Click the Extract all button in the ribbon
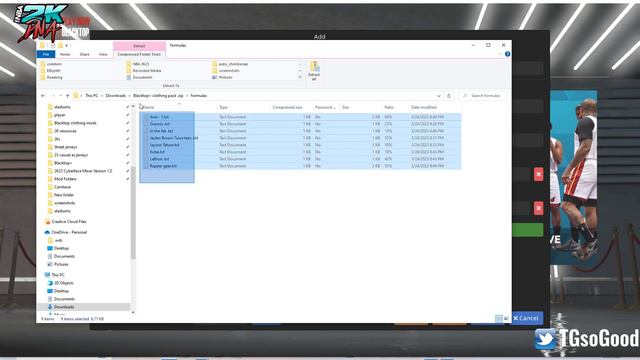This screenshot has width=640, height=360. coord(314,71)
